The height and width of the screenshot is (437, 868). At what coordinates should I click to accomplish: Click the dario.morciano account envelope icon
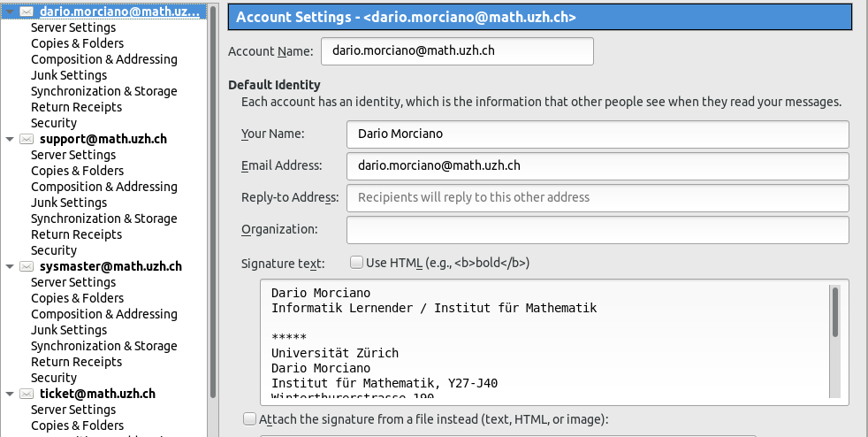point(26,11)
